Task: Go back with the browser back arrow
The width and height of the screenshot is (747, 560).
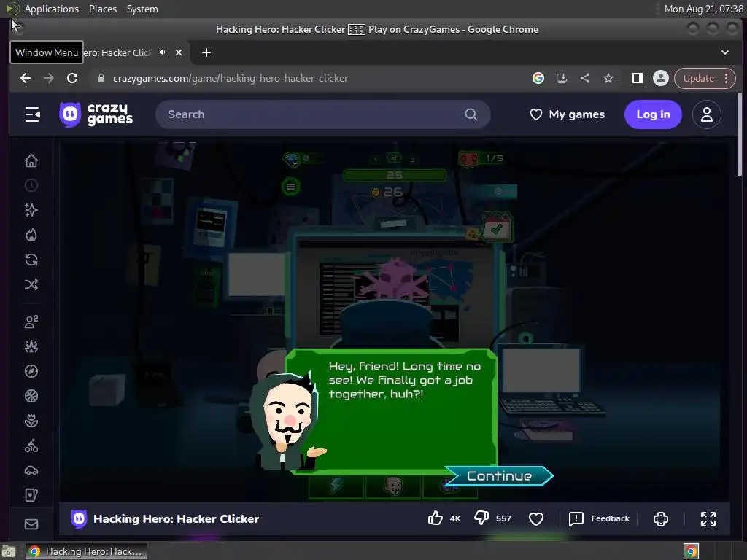Action: [x=26, y=78]
